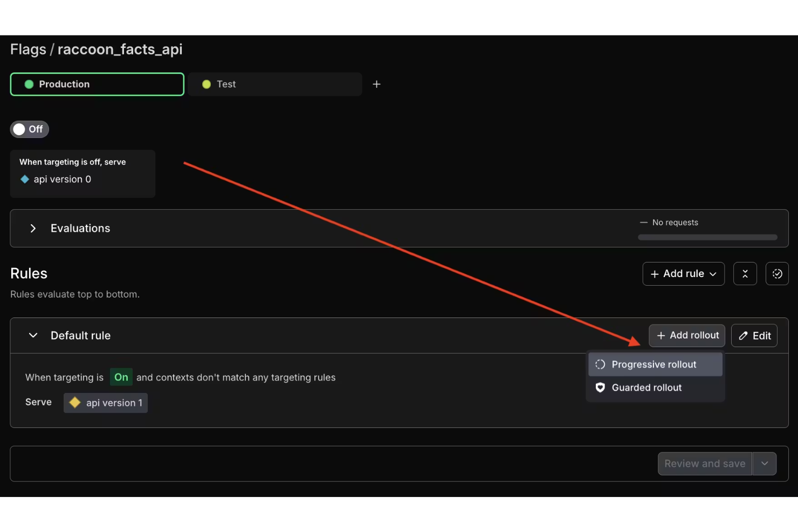The height and width of the screenshot is (532, 798).
Task: Click the api version 1 serve chip
Action: click(106, 403)
